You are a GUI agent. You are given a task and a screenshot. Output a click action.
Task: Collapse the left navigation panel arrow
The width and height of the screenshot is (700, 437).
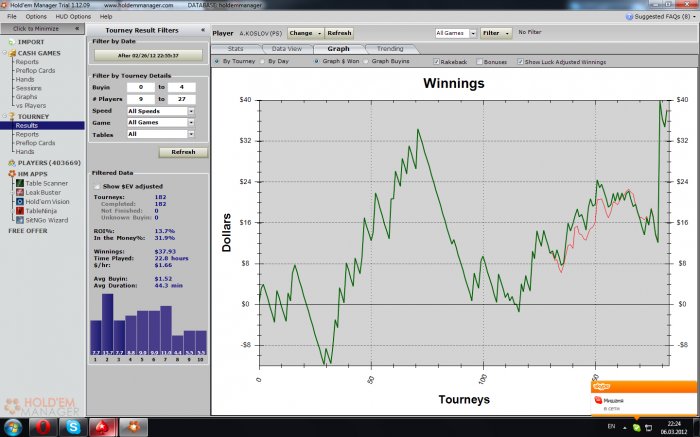77,29
